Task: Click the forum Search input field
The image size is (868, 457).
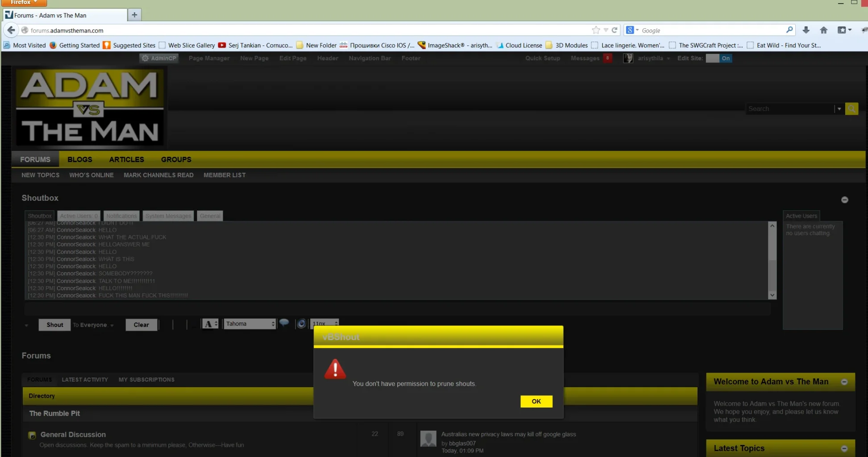Action: point(790,109)
